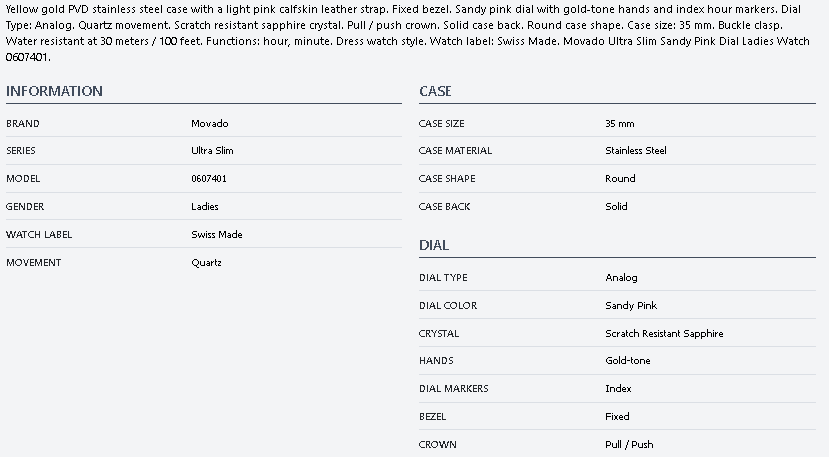Click the Ladies gender value

pyautogui.click(x=205, y=207)
